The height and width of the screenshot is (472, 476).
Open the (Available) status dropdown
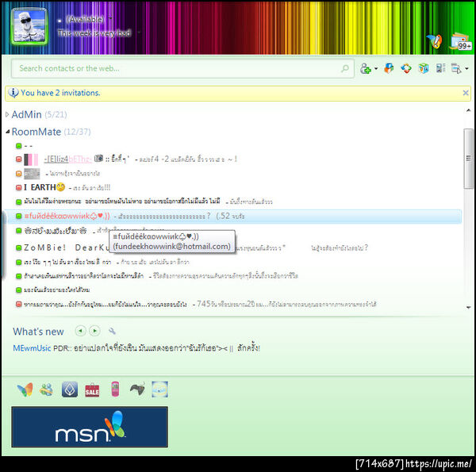tap(86, 19)
